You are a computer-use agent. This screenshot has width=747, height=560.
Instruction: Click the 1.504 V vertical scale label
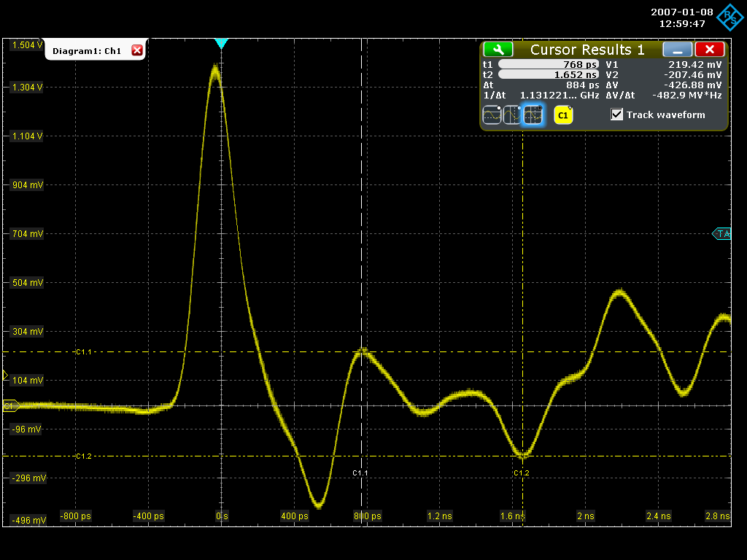[x=27, y=45]
